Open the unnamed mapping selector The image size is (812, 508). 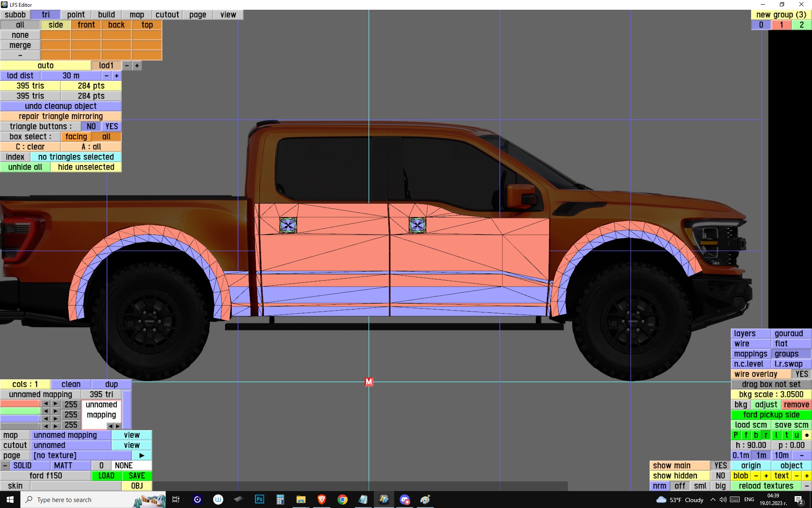[x=71, y=435]
